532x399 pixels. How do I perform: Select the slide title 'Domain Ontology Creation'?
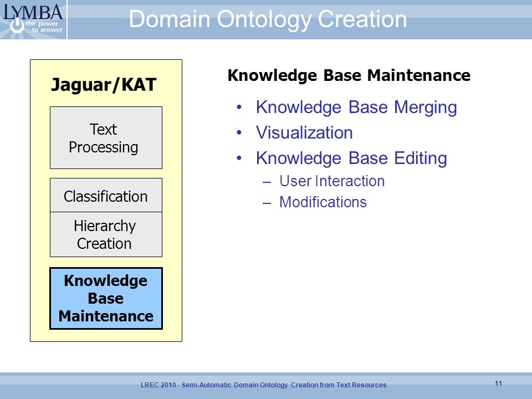[268, 19]
